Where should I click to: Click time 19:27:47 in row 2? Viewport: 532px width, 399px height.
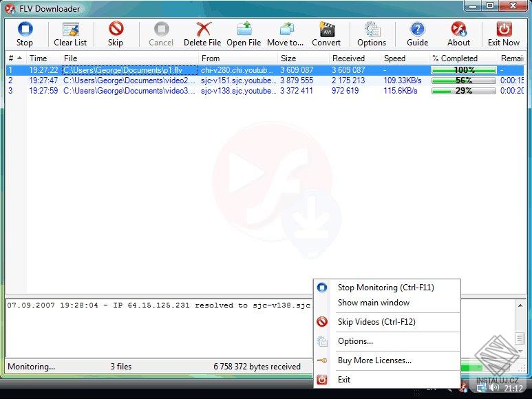tap(43, 80)
